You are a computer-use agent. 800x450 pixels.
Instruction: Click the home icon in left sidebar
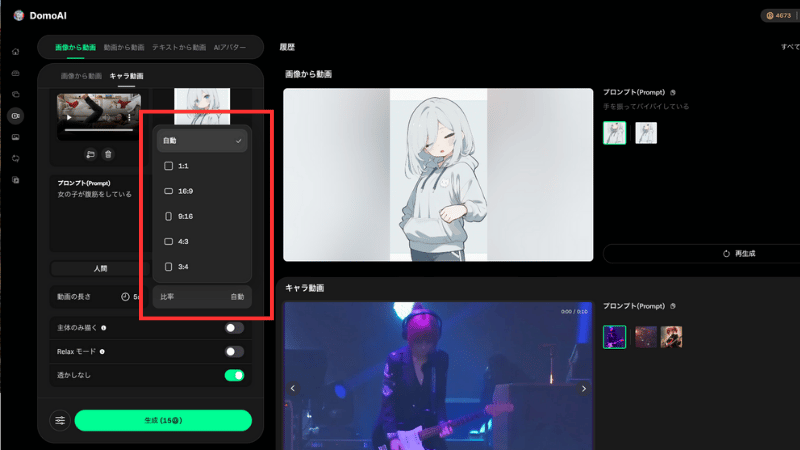pos(15,51)
